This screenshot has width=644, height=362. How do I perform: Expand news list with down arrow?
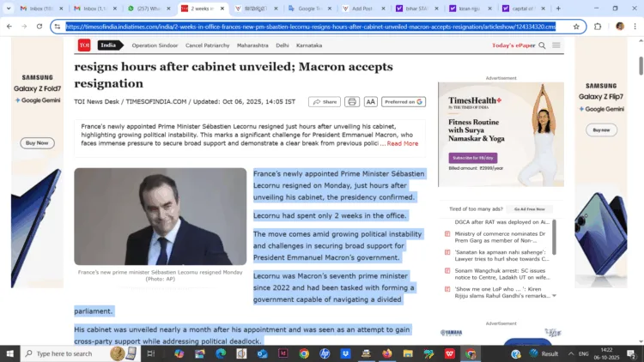pyautogui.click(x=554, y=295)
